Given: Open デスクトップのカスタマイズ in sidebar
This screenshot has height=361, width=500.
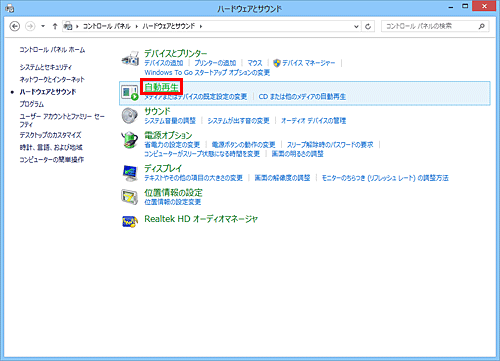Looking at the screenshot, I should coord(50,135).
